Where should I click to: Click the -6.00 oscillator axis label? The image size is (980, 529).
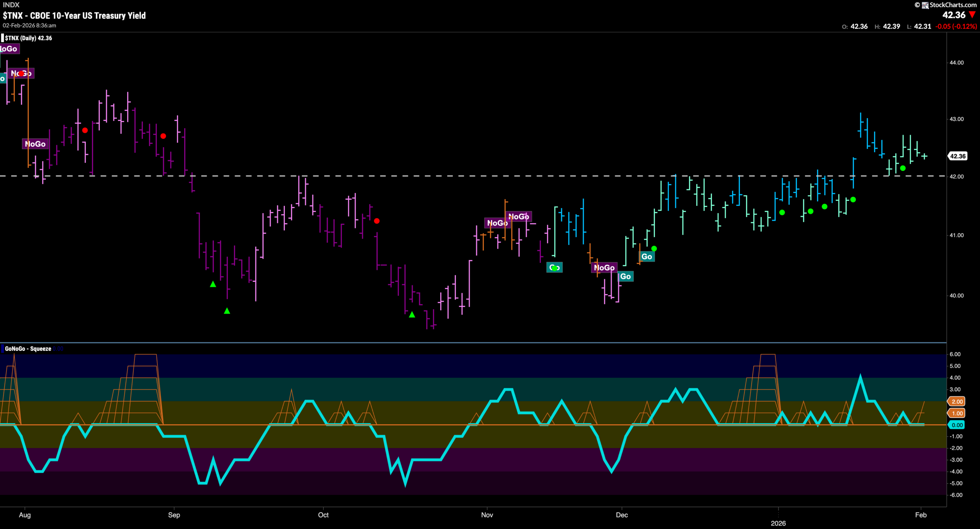tap(956, 495)
